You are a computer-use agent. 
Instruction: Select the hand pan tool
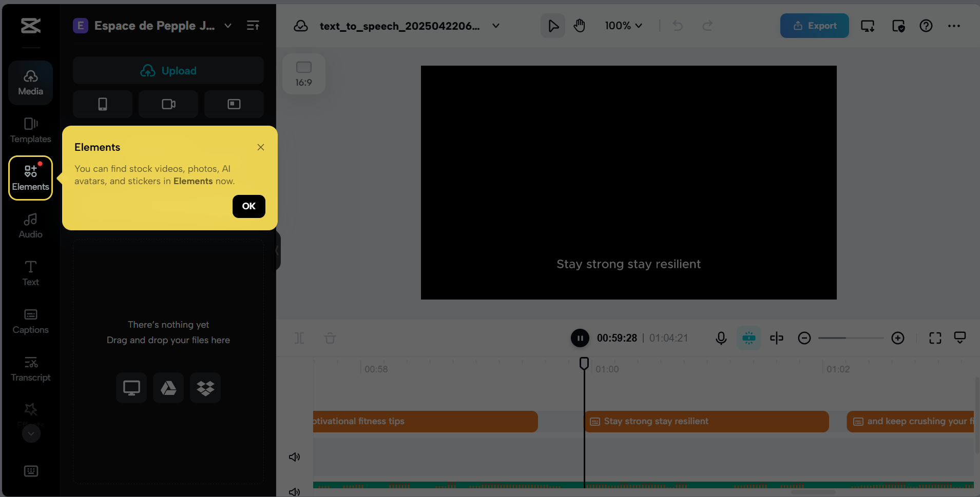(580, 26)
